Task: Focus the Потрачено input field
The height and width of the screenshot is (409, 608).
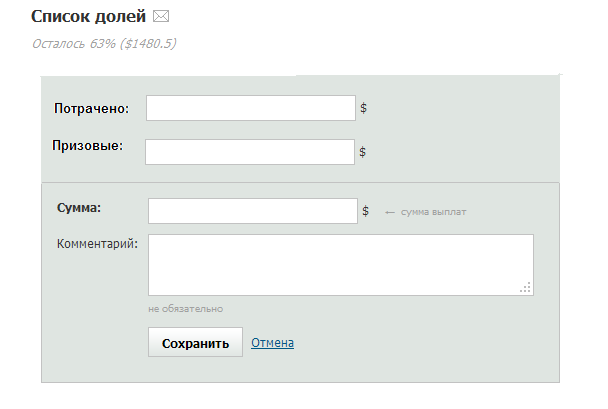Action: click(x=250, y=108)
